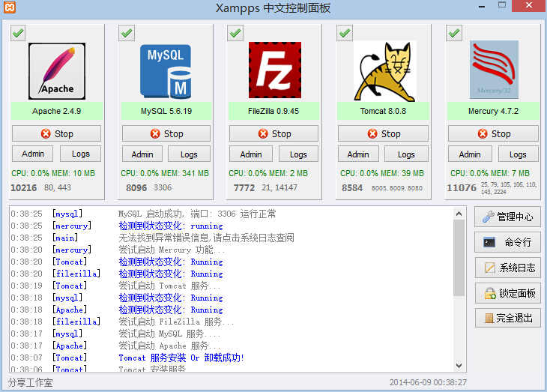Click the MySQL database logo

pos(166,71)
